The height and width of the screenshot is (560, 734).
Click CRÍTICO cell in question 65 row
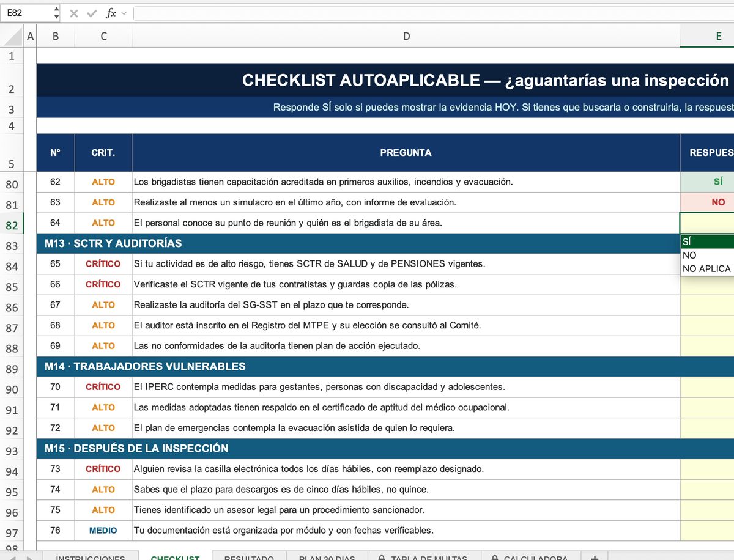pos(103,264)
